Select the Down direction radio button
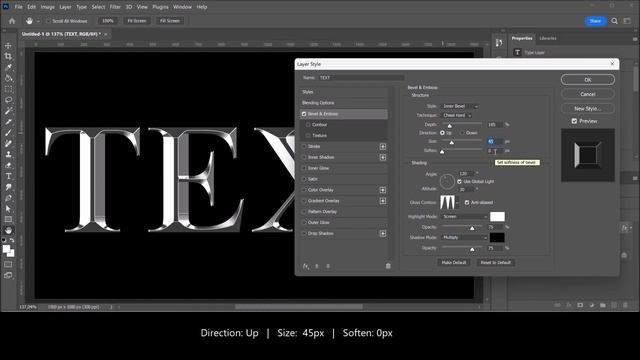Image resolution: width=640 pixels, height=360 pixels. click(x=462, y=133)
